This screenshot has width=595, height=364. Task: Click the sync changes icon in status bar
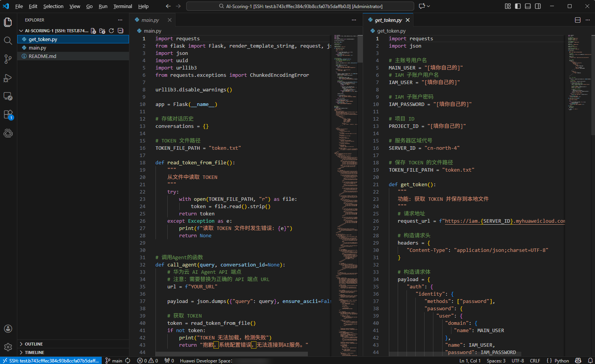[128, 361]
